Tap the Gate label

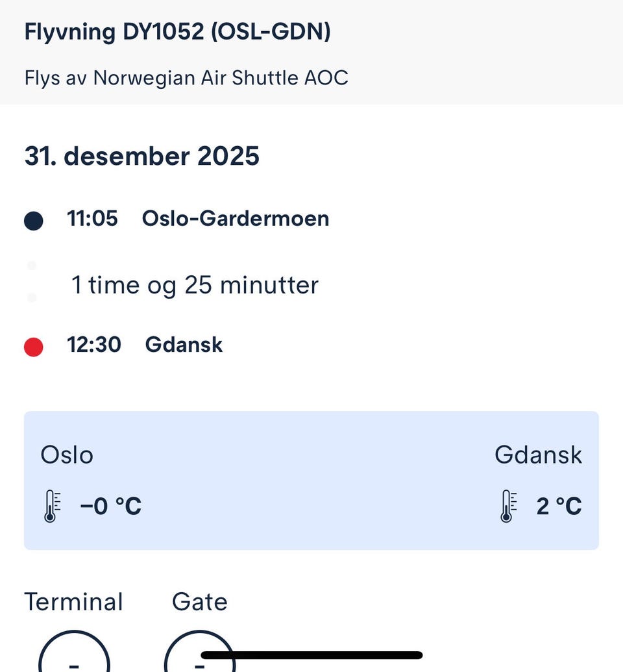tap(199, 602)
